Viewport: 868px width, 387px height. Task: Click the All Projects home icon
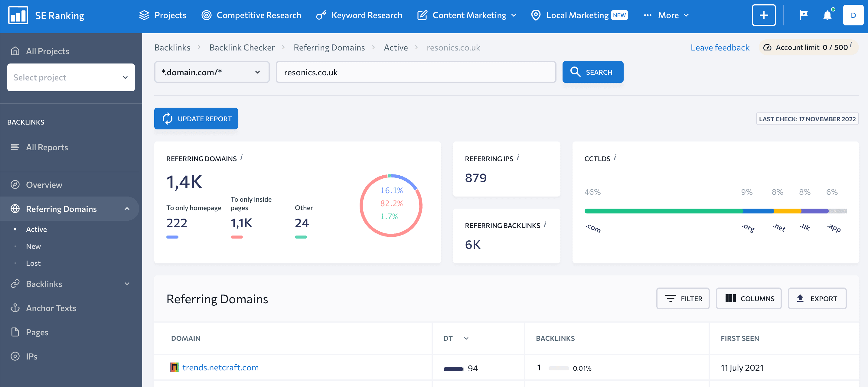click(x=15, y=51)
